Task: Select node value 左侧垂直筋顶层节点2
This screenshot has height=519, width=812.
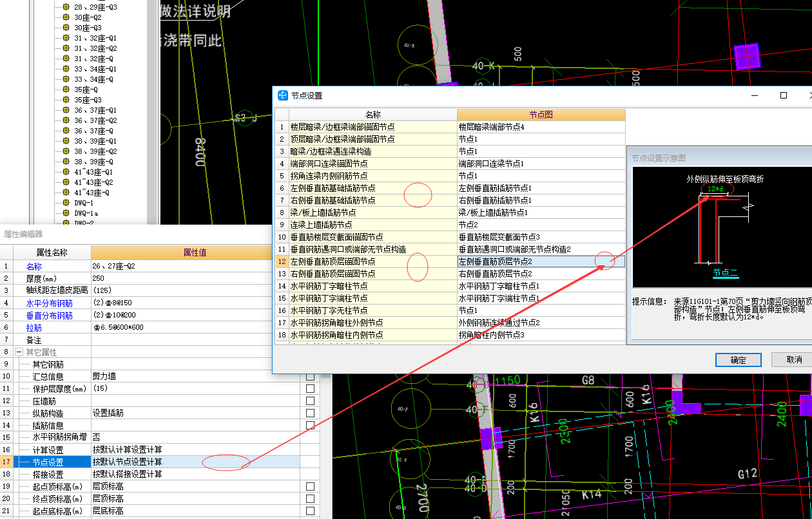Action: (x=541, y=261)
